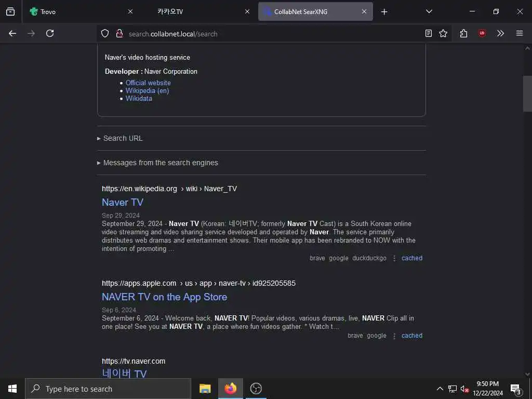Open the Wikipedia (en) infobox link

tap(147, 90)
